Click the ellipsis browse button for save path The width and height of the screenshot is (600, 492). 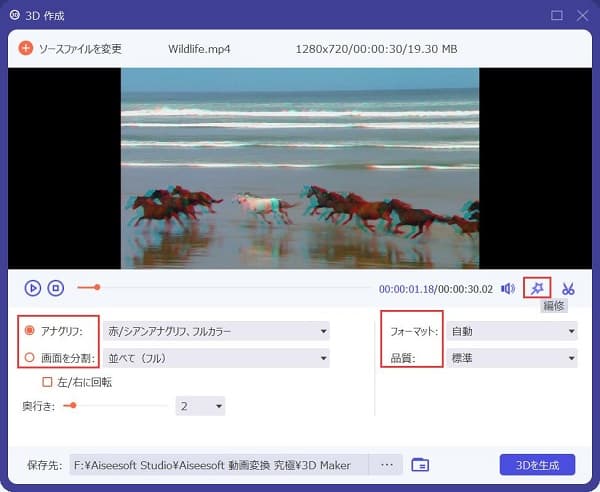[386, 465]
